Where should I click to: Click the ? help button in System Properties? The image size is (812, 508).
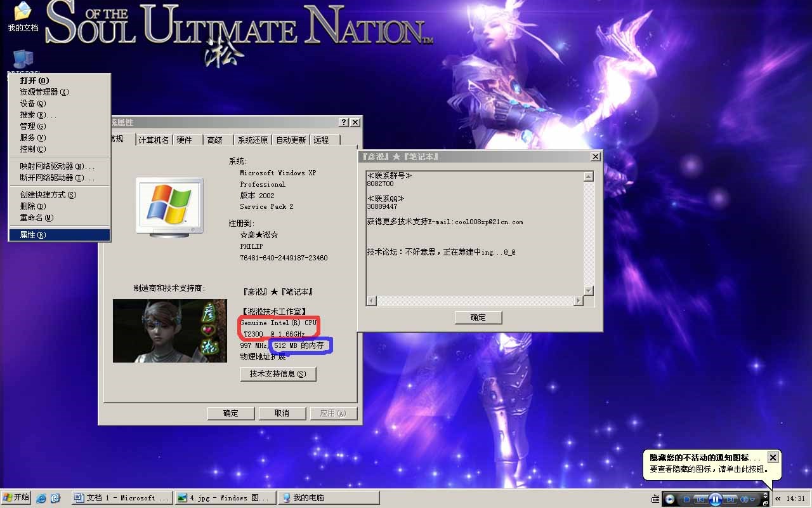pyautogui.click(x=344, y=123)
